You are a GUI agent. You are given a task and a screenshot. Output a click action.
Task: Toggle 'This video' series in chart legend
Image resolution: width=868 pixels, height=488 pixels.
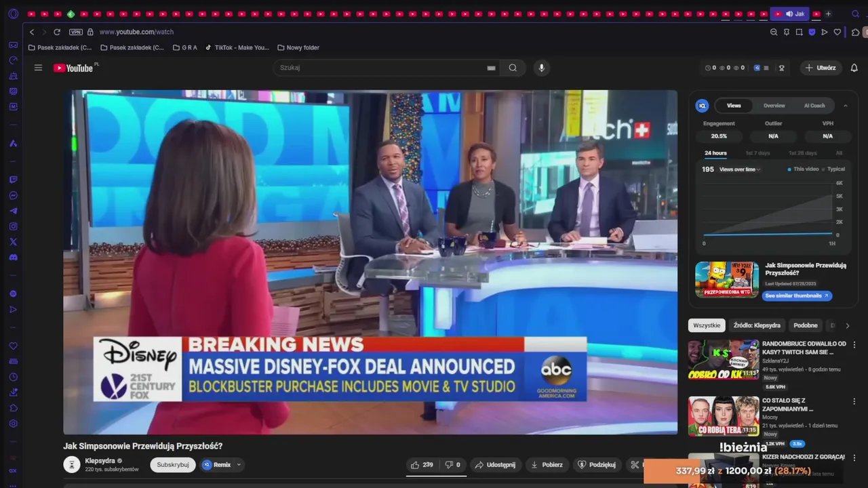coord(804,169)
